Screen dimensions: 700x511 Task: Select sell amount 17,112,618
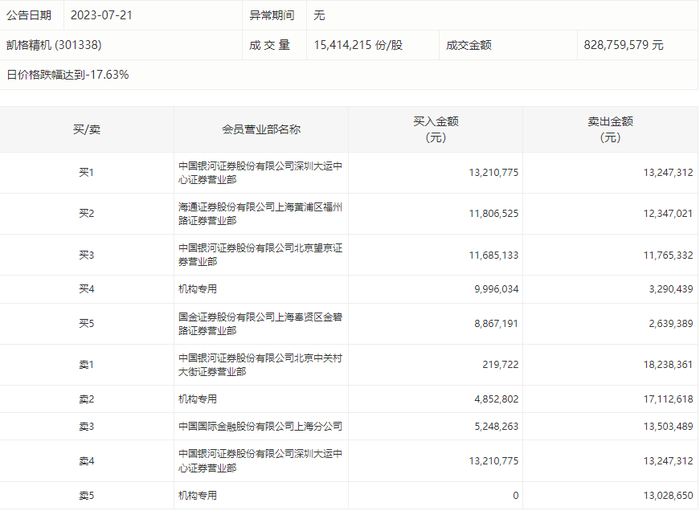[668, 399]
